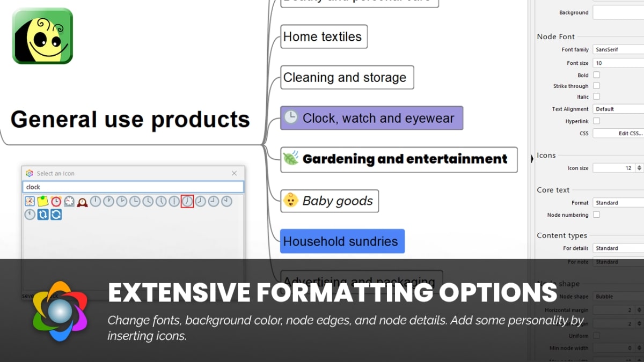This screenshot has height=362, width=644.
Task: Select the twelve o'clock clock face icon
Action: click(x=96, y=202)
